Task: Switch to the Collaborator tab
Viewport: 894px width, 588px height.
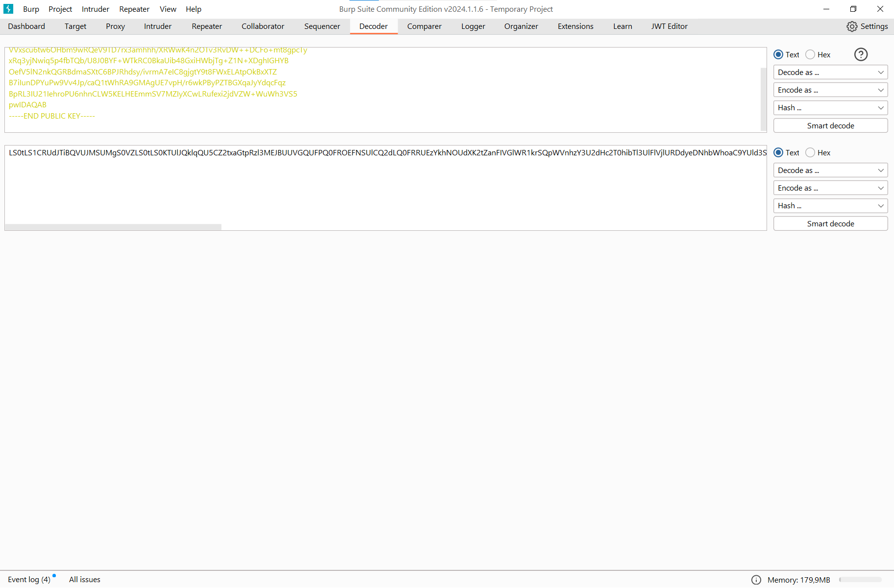Action: [263, 26]
